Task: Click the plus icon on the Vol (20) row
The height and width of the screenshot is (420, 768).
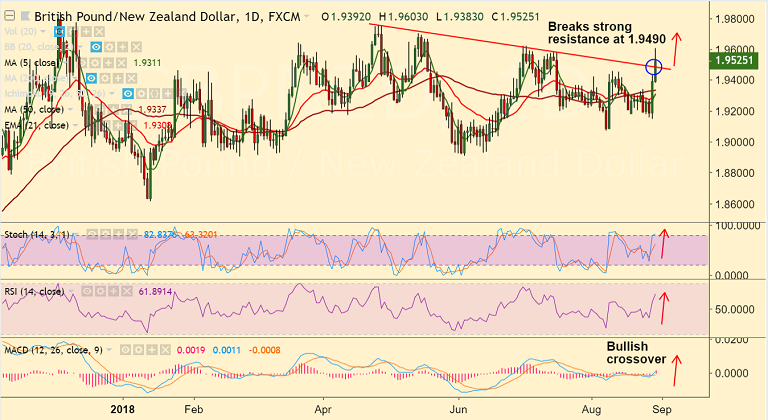Action: tap(87, 32)
